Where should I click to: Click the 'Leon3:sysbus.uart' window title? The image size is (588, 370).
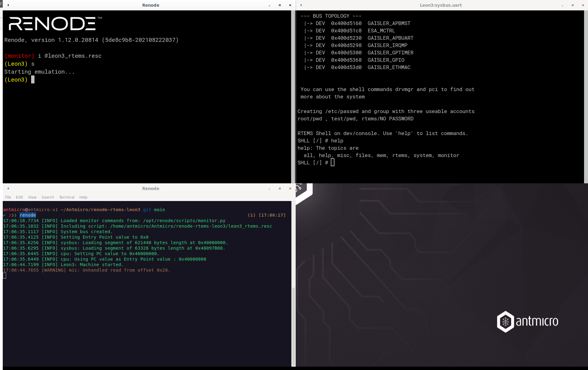pos(441,5)
